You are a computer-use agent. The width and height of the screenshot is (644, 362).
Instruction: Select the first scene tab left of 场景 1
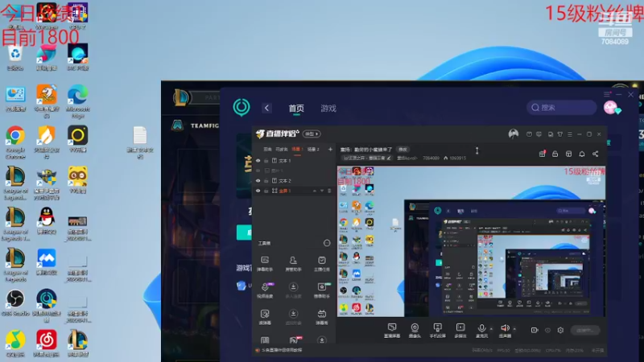(267, 149)
